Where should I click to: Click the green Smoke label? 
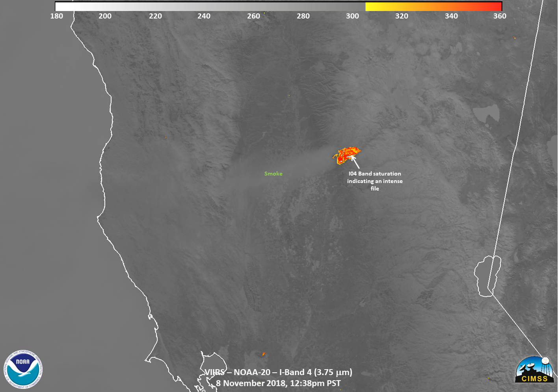click(x=273, y=174)
